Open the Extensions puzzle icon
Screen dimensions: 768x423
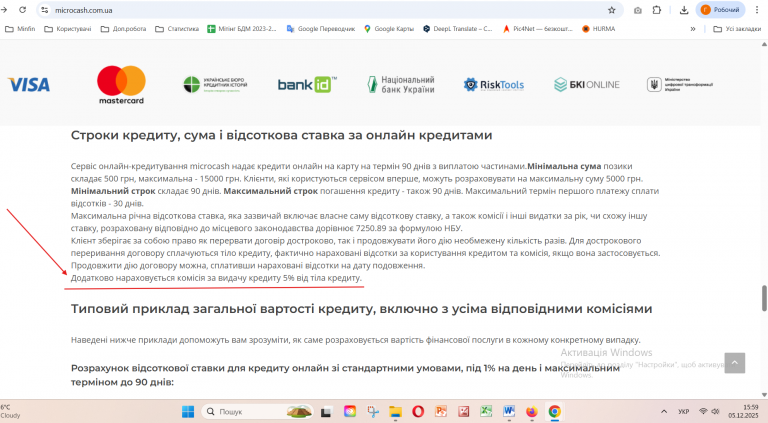pyautogui.click(x=657, y=10)
